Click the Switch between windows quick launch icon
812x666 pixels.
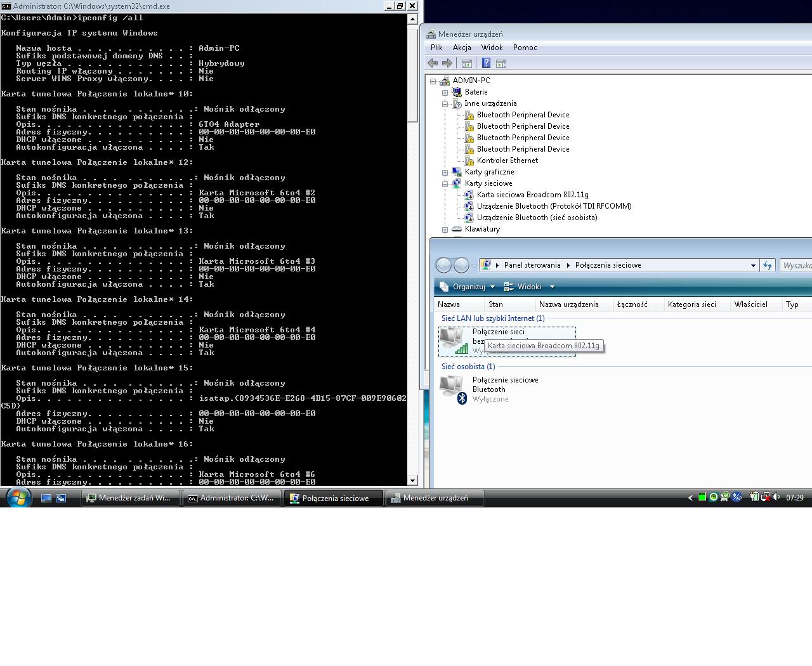coord(61,498)
